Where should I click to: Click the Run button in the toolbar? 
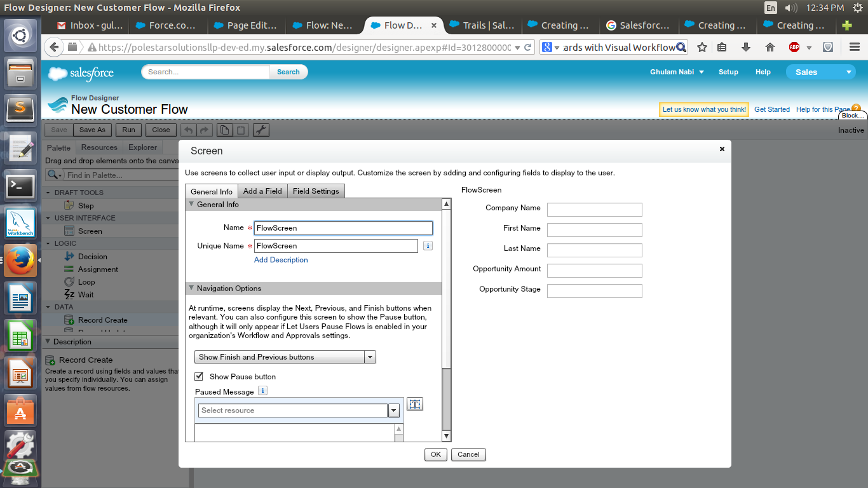coord(129,130)
